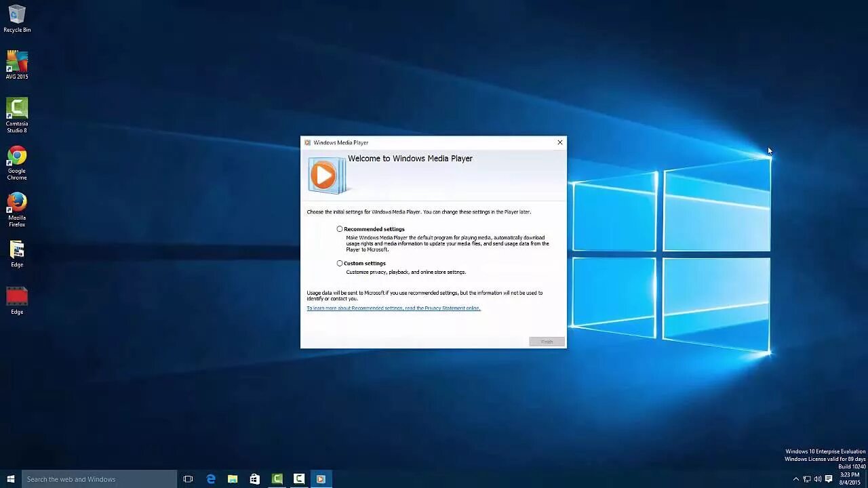
Task: Open the network status tray icon
Action: click(807, 479)
